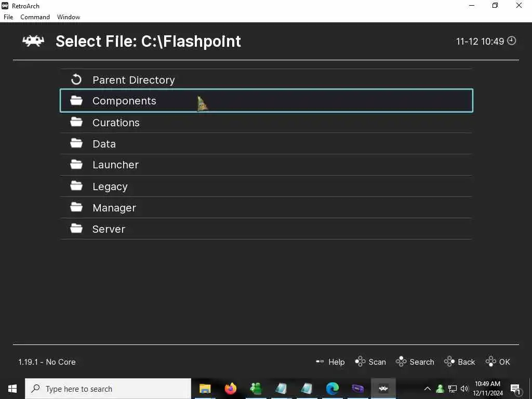The width and height of the screenshot is (532, 399).
Task: Open the notification center icon
Action: (x=515, y=389)
